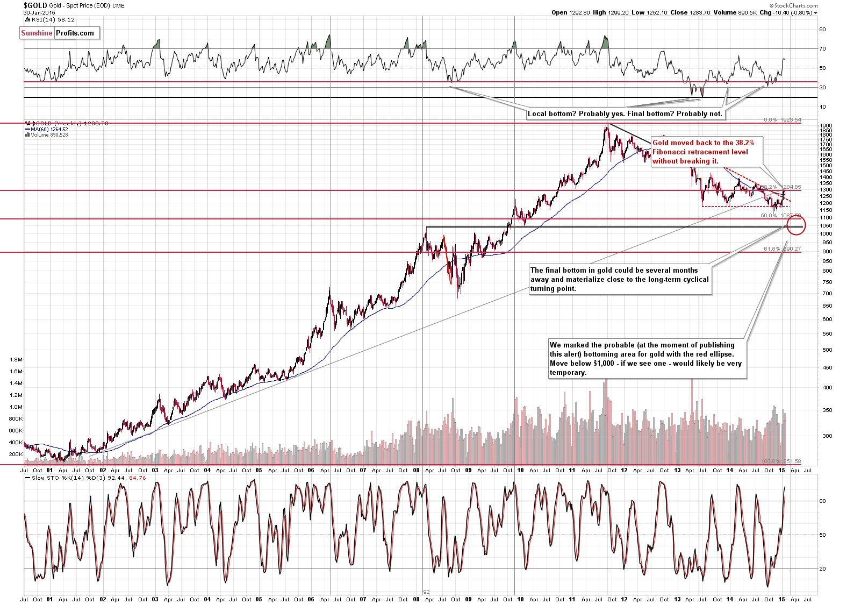Click the 'final bottom in gold' annotation box

point(620,280)
